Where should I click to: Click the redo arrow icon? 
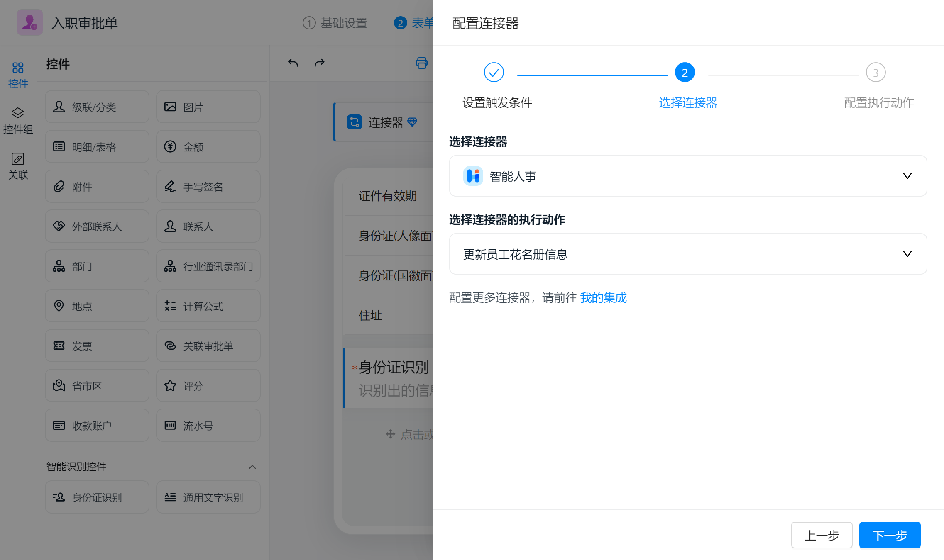click(x=320, y=63)
